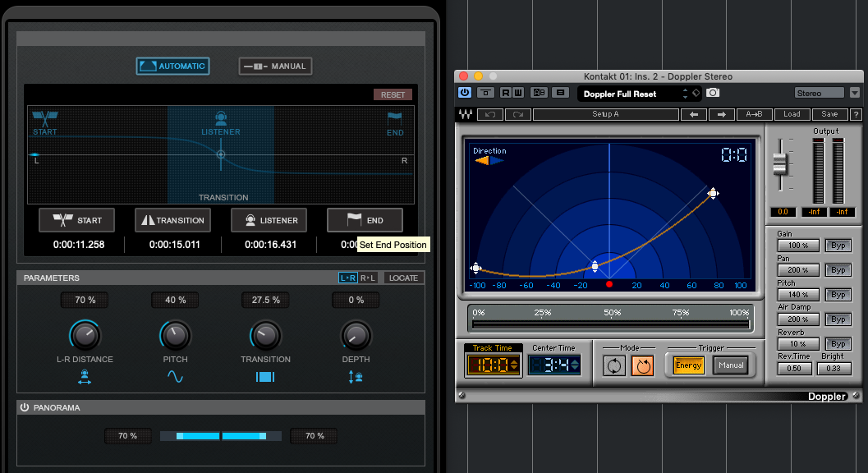The image size is (868, 473).
Task: Select Energy trigger mode
Action: pyautogui.click(x=688, y=365)
